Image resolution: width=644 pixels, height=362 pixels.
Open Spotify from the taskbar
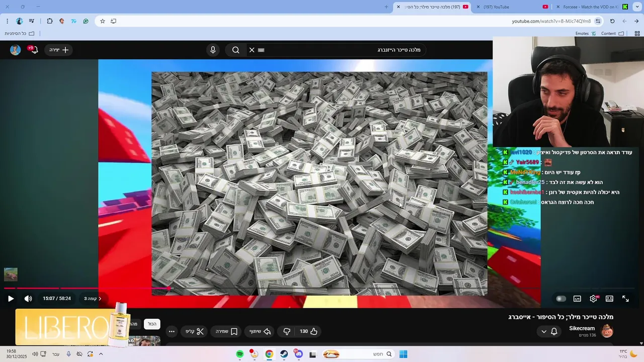click(240, 354)
